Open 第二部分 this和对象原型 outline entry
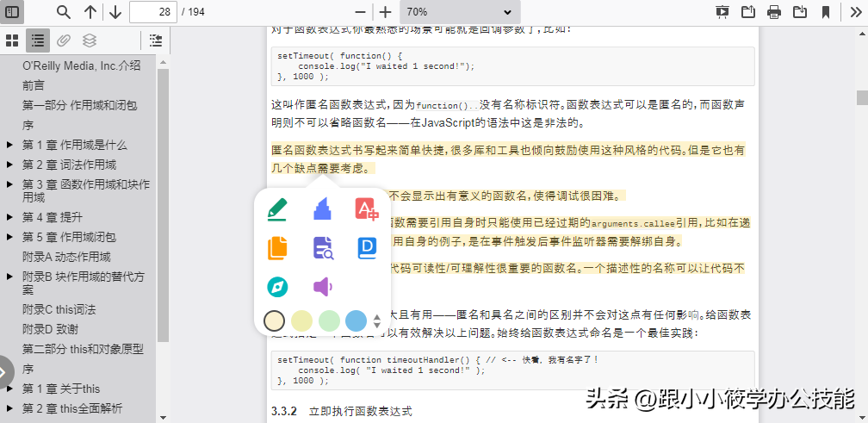This screenshot has height=423, width=868. pyautogui.click(x=83, y=350)
